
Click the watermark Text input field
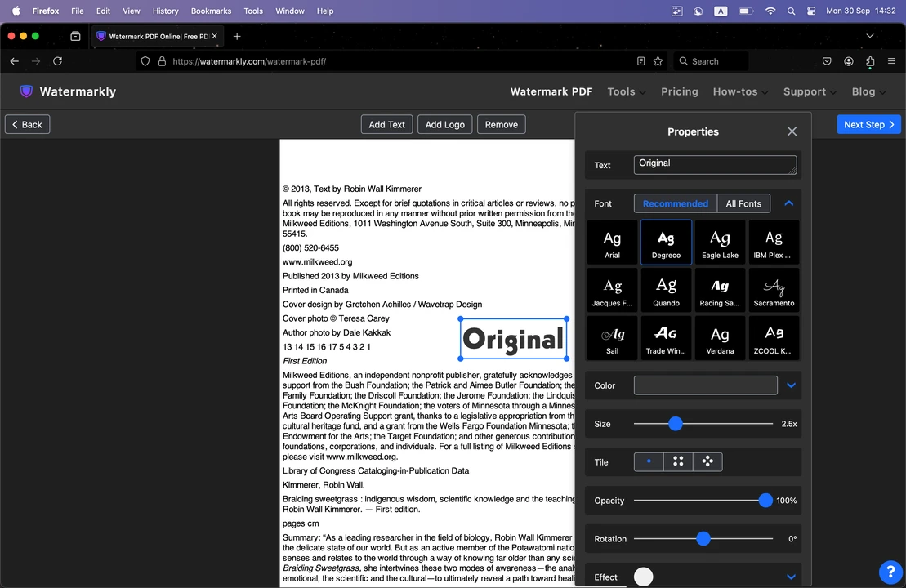pos(715,164)
